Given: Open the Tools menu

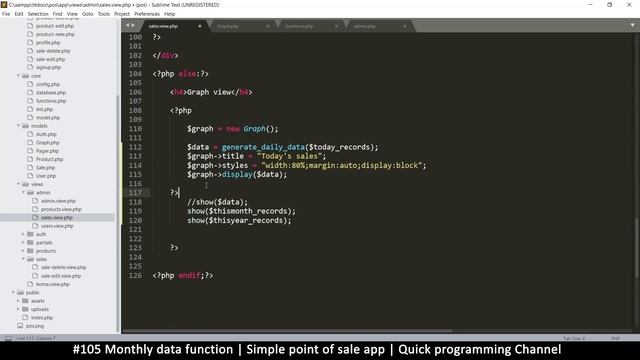Looking at the screenshot, I should tap(104, 14).
